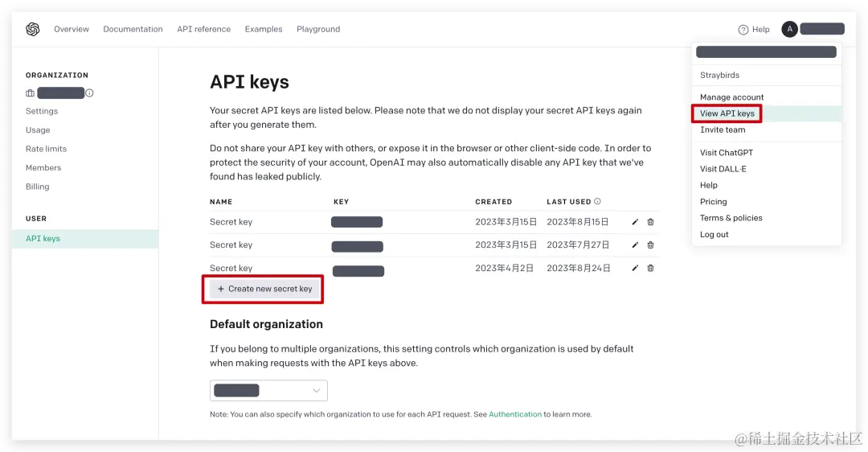The height and width of the screenshot is (452, 868).
Task: Delete the secret key last used 2023年7月27日
Action: (650, 244)
